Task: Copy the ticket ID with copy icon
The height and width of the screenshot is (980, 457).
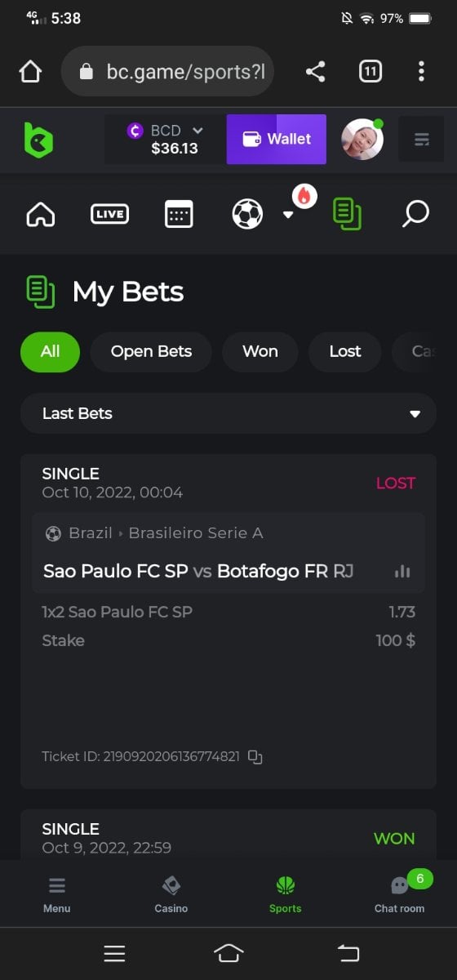Action: [x=255, y=757]
